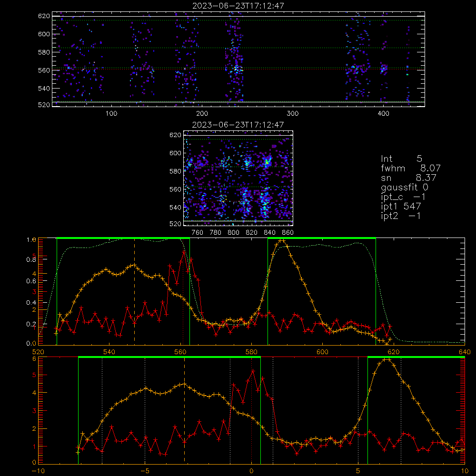The height and width of the screenshot is (476, 476).
Task: Click the wide top detector image
Action: (x=238, y=59)
